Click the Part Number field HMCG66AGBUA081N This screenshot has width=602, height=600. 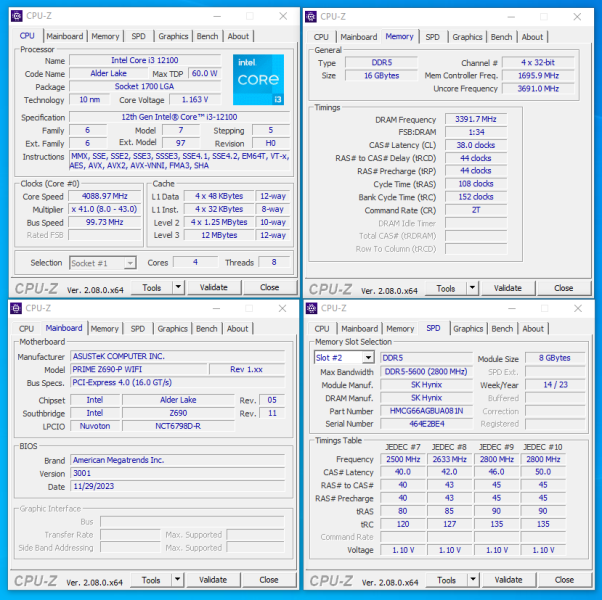pyautogui.click(x=424, y=411)
